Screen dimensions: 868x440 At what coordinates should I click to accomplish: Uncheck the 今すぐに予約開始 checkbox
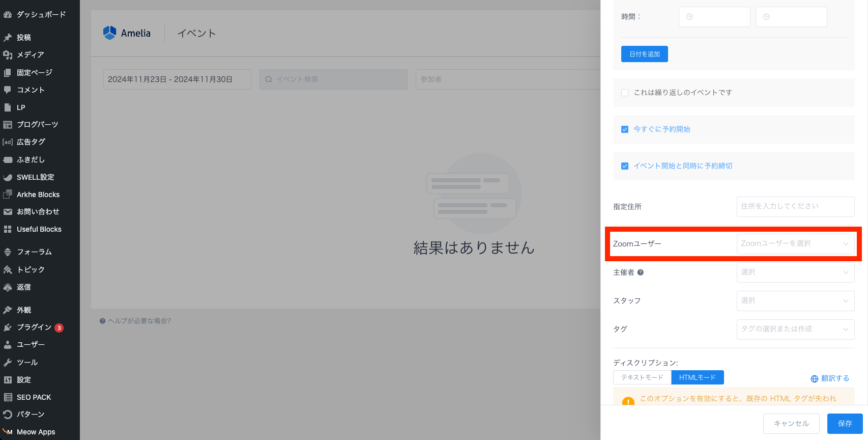(x=625, y=129)
